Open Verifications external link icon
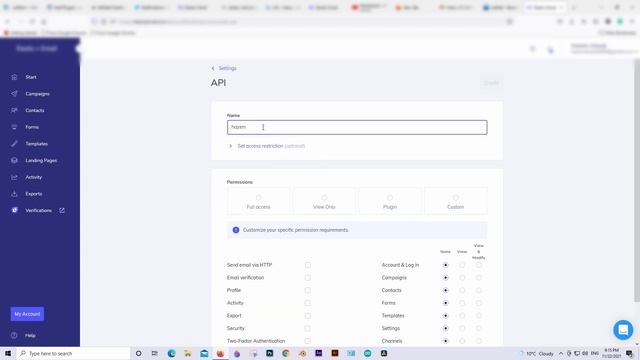This screenshot has width=640, height=360. coord(62,210)
